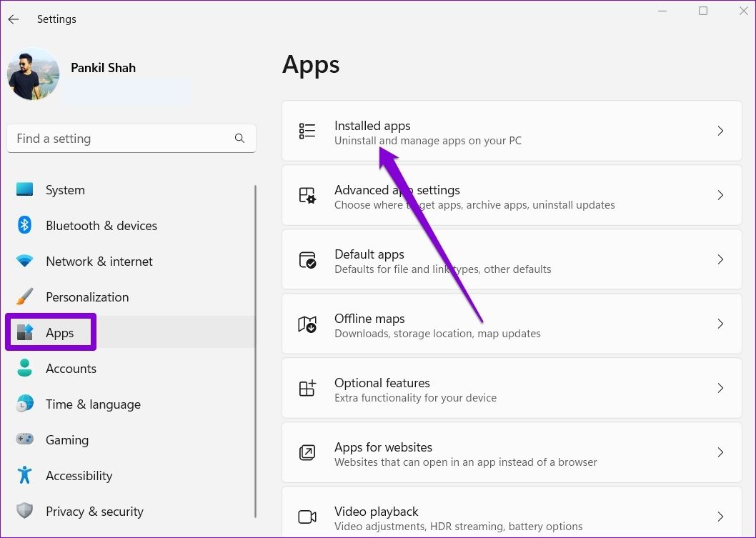Click the Offline maps icon
Image resolution: width=756 pixels, height=538 pixels.
pos(307,324)
